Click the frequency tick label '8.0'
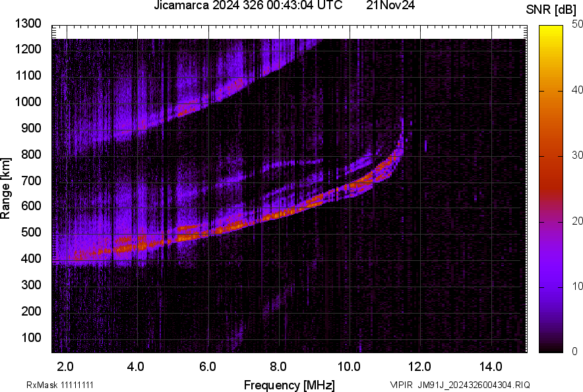 click(278, 367)
